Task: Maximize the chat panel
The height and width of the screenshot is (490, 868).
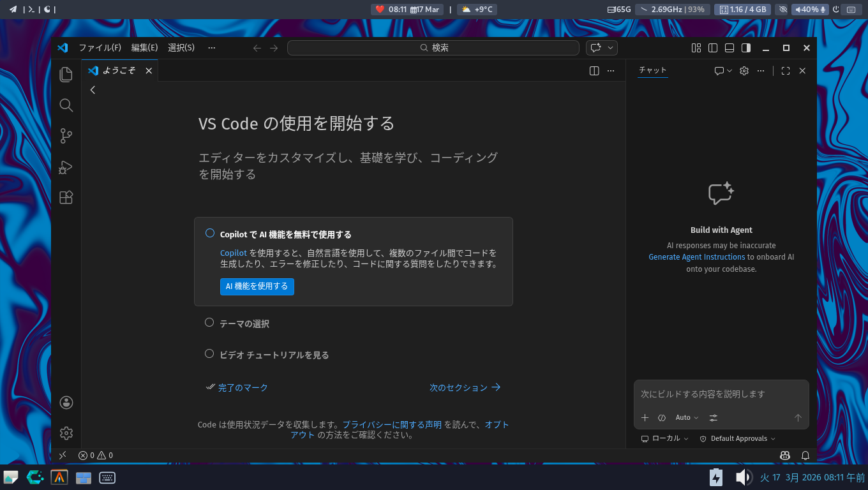Action: 786,71
